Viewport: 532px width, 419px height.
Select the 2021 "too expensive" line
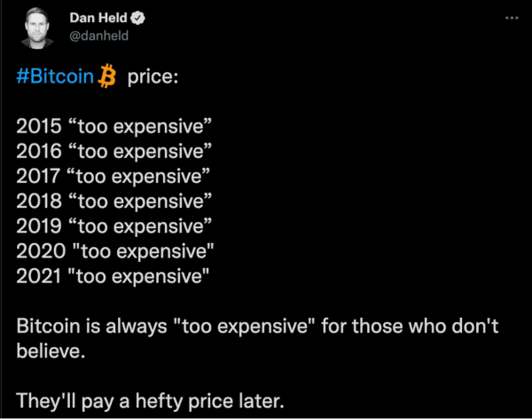113,276
